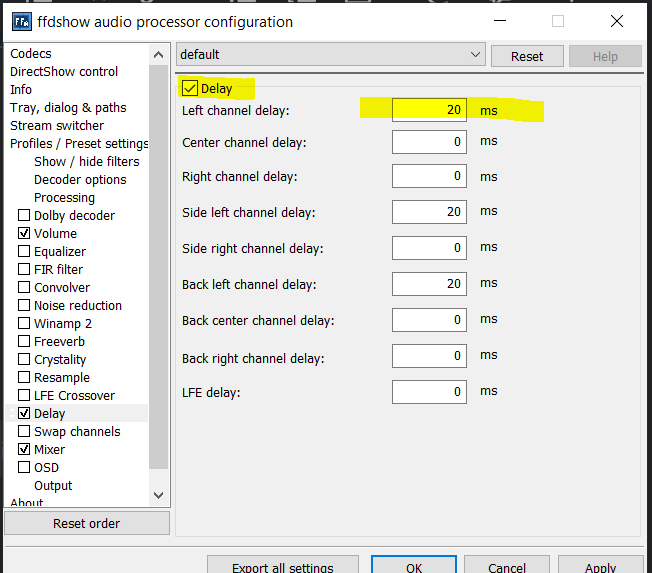
Task: Click the Apply button
Action: (600, 566)
